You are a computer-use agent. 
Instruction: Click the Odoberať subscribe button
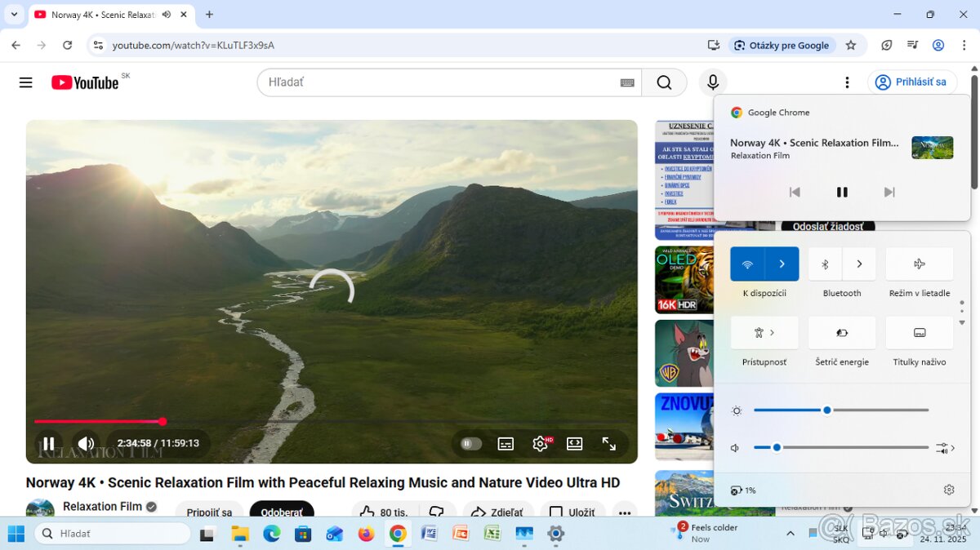point(282,512)
